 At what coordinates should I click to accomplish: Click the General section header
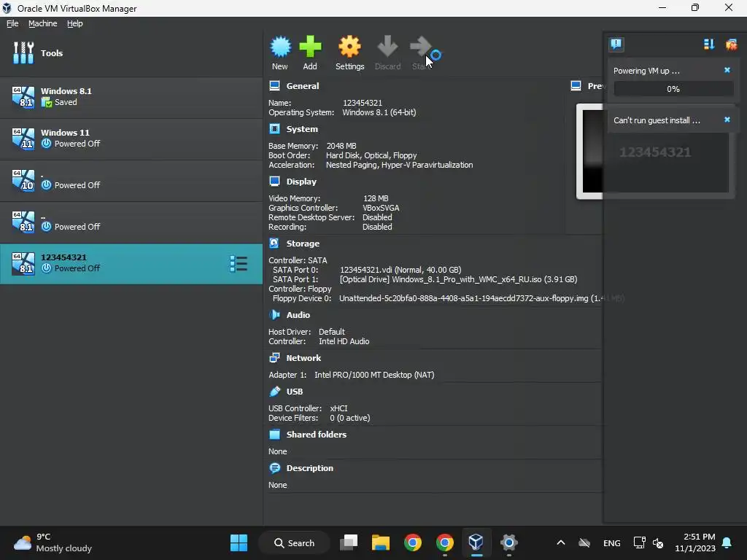click(303, 86)
